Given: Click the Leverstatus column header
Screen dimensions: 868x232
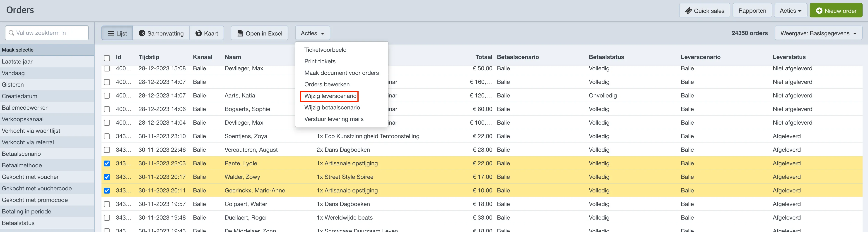Looking at the screenshot, I should tap(789, 57).
